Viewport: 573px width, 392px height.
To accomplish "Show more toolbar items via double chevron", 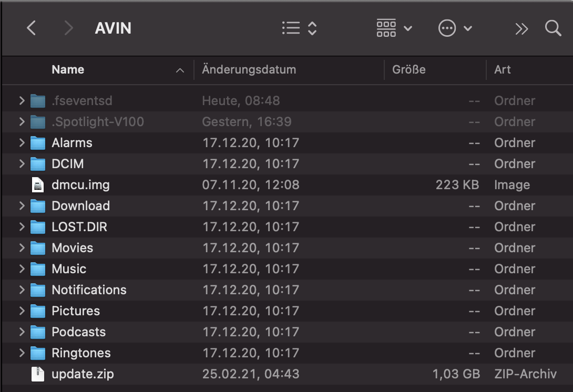I will point(521,28).
